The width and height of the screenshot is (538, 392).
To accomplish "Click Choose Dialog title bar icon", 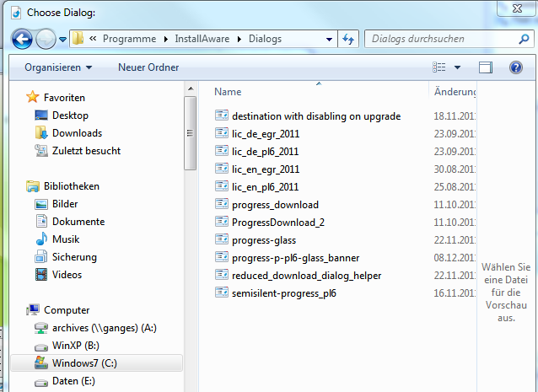I will point(16,13).
